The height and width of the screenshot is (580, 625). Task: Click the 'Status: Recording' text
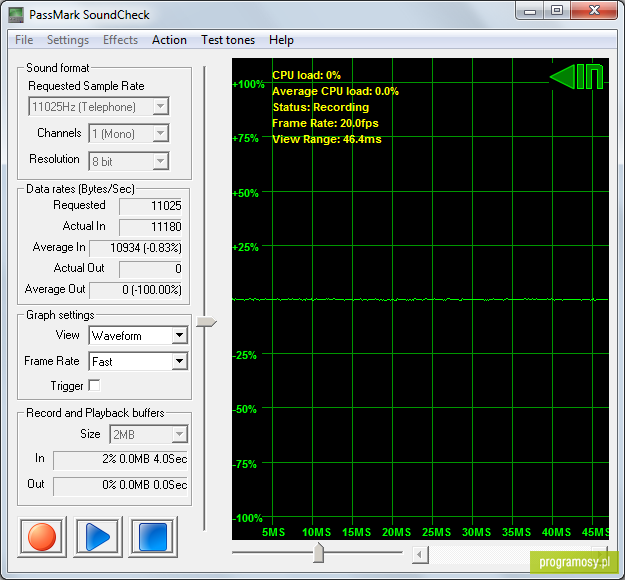321,107
